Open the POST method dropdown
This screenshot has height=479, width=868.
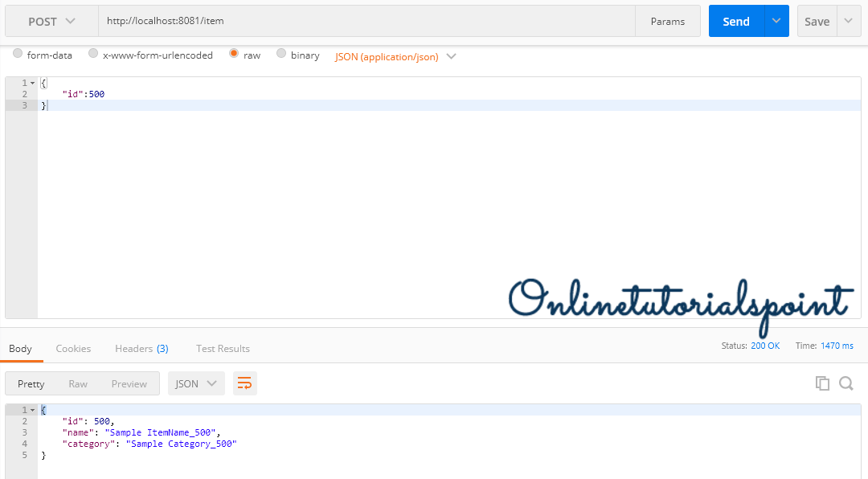(51, 22)
